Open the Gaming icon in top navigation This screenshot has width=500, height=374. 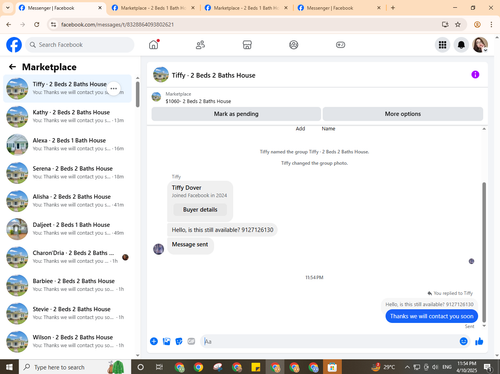[x=340, y=45]
